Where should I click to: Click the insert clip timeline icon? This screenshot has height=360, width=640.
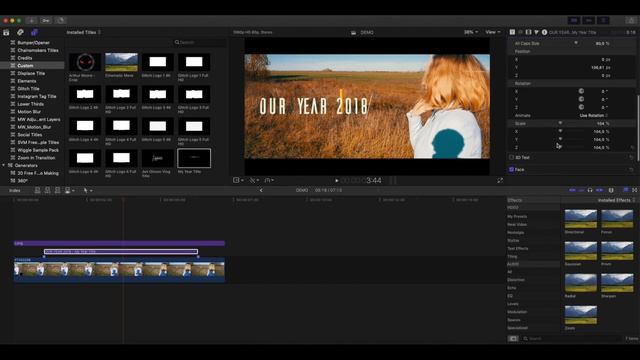tap(47, 190)
